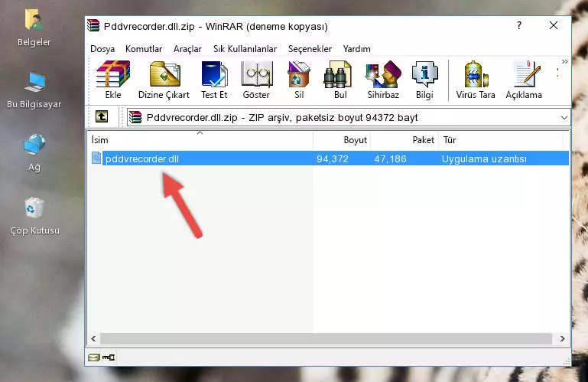Screen dimensions: 588x382
Task: Open the Bul search tool
Action: click(340, 80)
